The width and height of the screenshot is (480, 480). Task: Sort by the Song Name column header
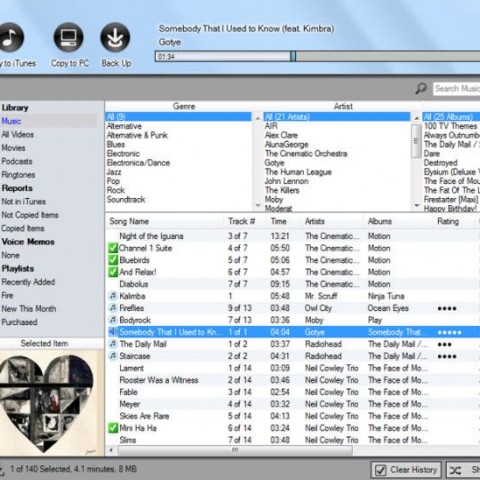[x=165, y=221]
